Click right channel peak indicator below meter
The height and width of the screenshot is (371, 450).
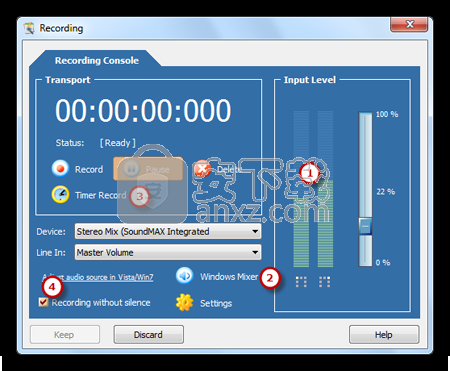tap(324, 282)
